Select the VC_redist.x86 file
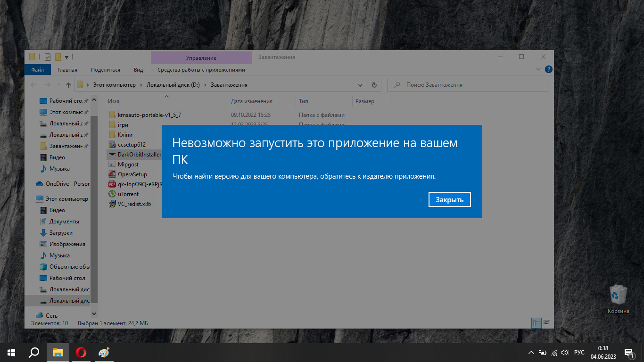Screen dimensions: 644x362 click(134, 204)
